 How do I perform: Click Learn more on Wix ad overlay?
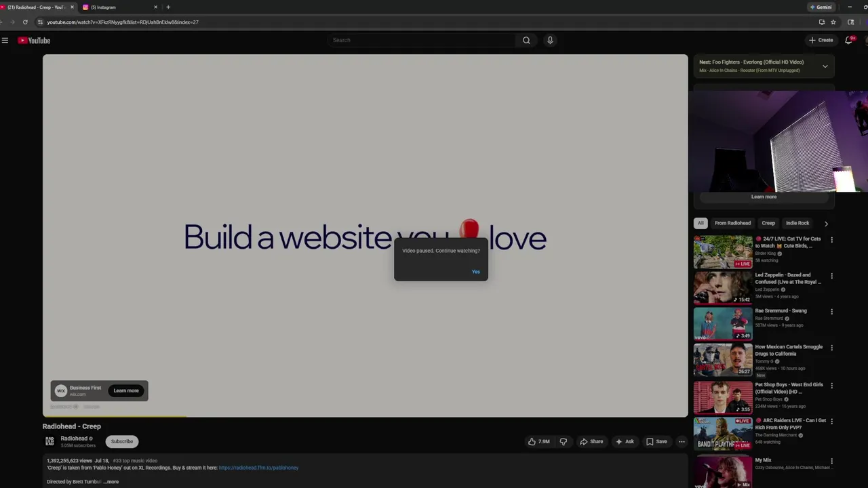click(x=126, y=390)
